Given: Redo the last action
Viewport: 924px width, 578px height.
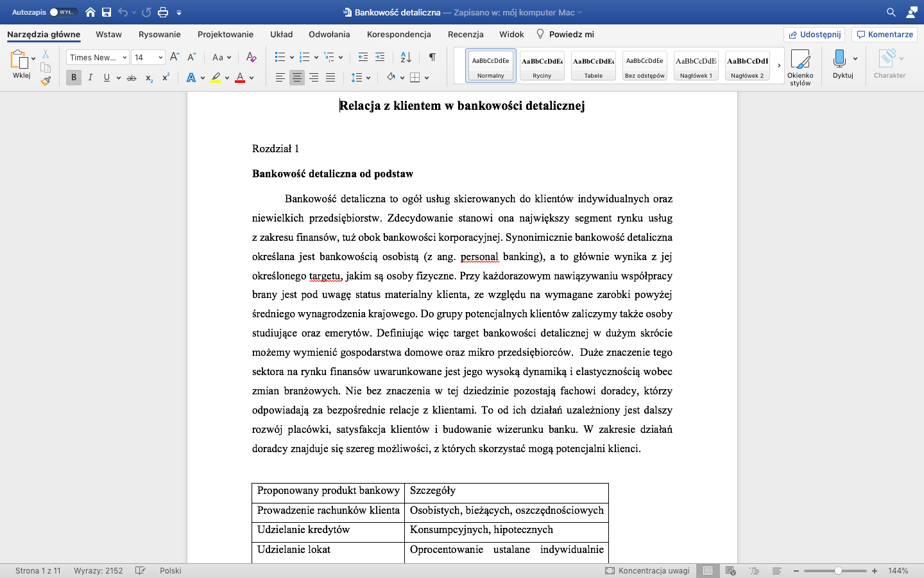Looking at the screenshot, I should point(146,12).
